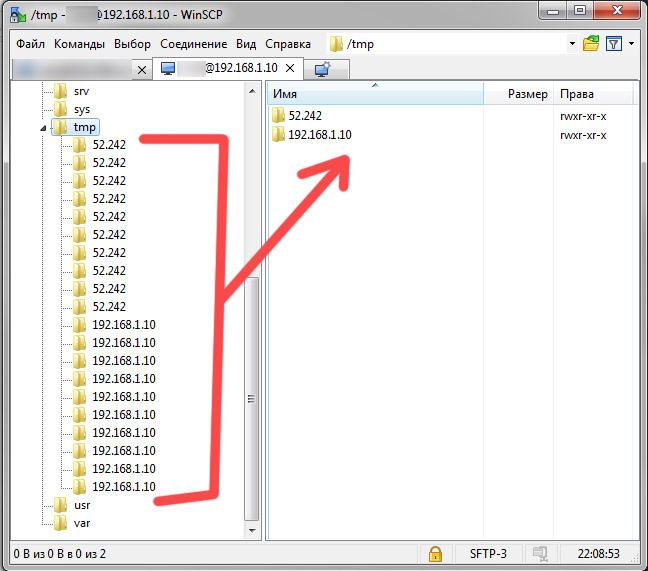Select the usr folder in tree
Image resolution: width=648 pixels, height=571 pixels.
click(82, 505)
